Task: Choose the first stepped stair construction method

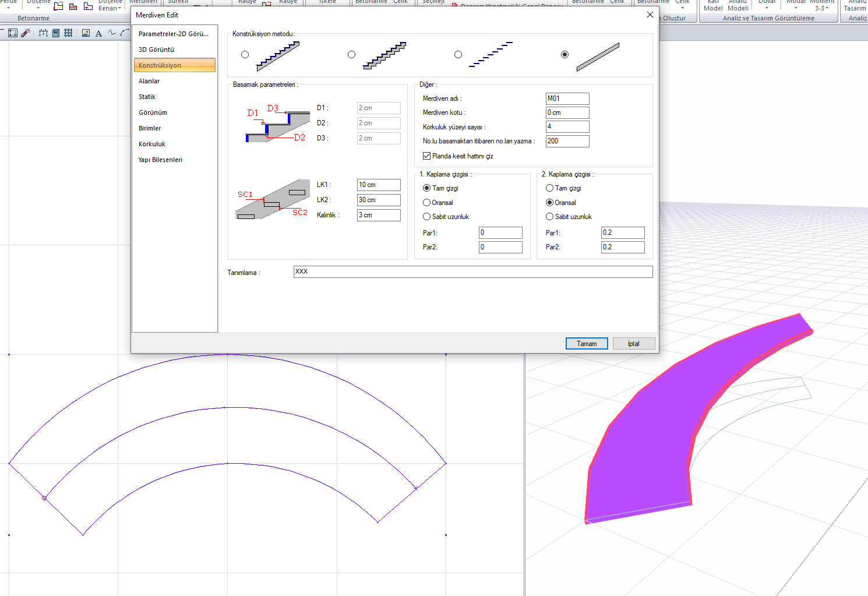Action: [245, 55]
